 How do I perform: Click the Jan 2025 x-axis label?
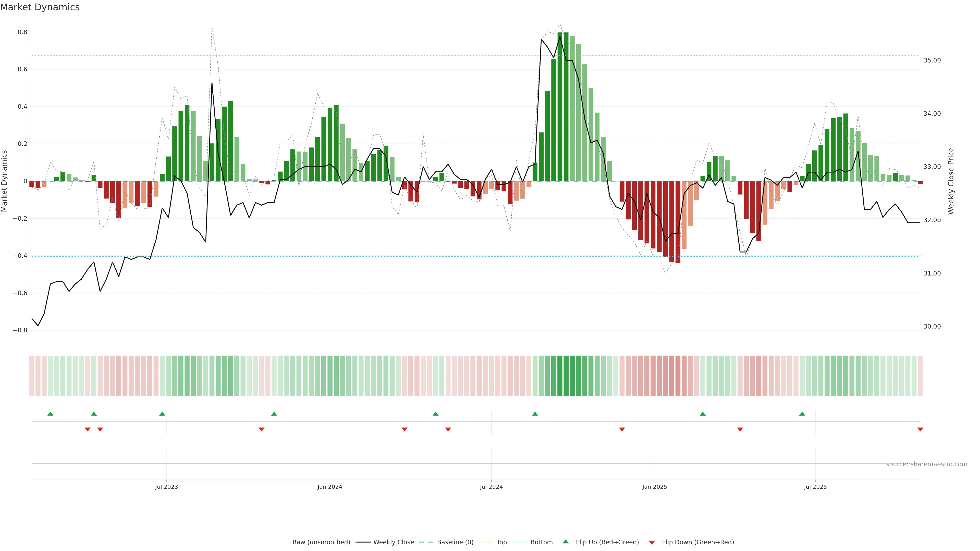click(654, 487)
